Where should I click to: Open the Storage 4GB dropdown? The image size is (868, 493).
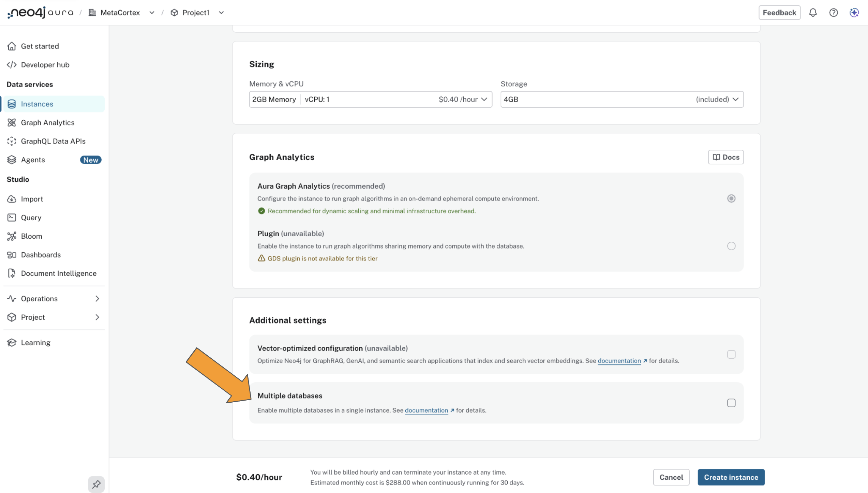(x=622, y=99)
